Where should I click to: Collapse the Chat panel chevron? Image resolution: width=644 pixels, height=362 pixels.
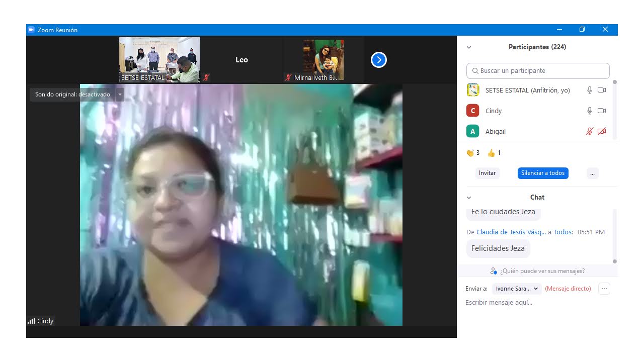click(x=469, y=198)
